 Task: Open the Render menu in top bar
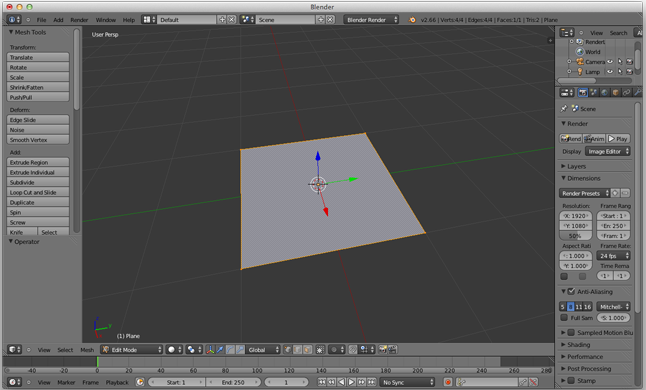click(x=79, y=20)
